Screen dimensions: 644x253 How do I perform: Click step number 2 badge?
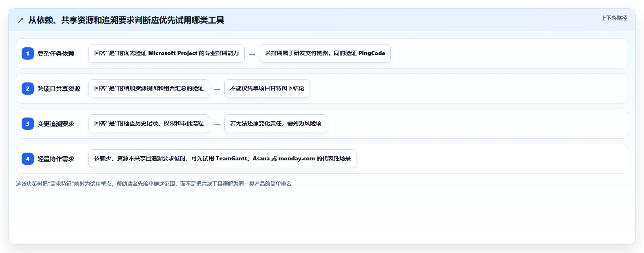(x=28, y=89)
